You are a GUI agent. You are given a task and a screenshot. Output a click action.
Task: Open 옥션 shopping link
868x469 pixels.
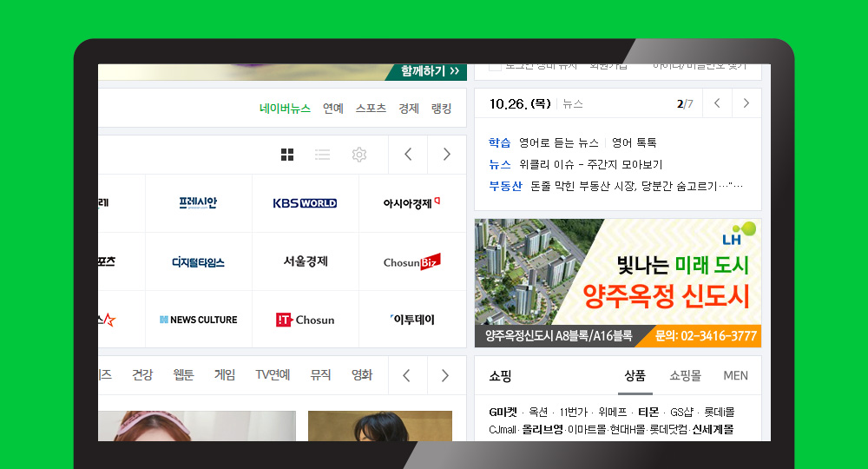pyautogui.click(x=538, y=412)
